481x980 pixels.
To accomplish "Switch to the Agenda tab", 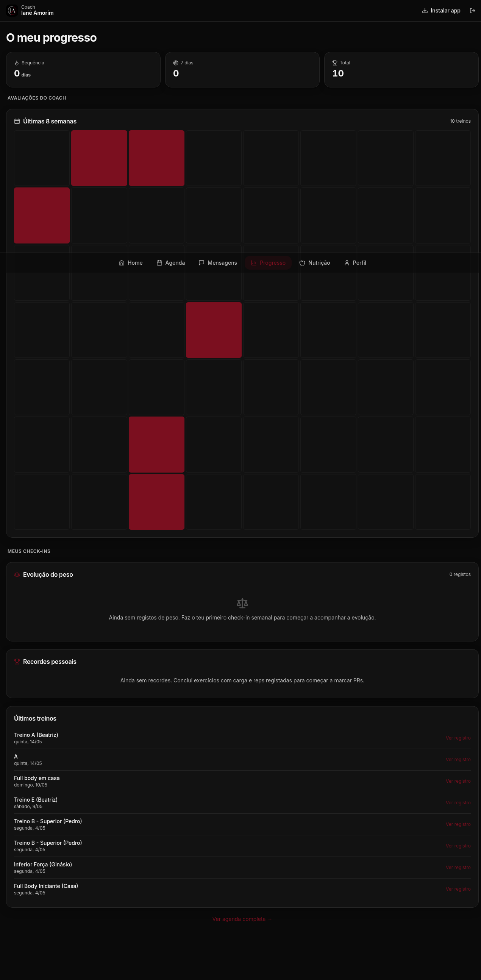I will (170, 263).
